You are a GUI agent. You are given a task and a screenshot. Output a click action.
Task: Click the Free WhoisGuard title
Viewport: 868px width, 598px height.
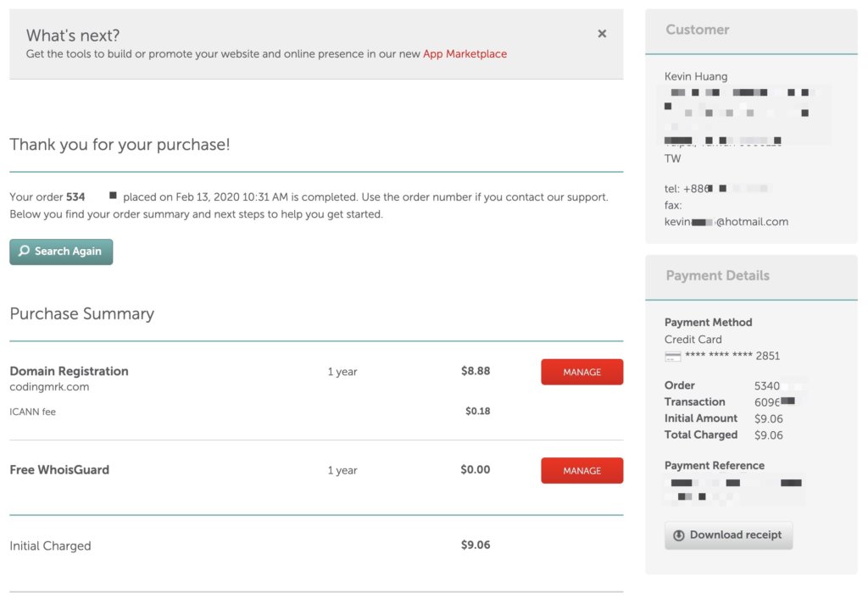[59, 469]
